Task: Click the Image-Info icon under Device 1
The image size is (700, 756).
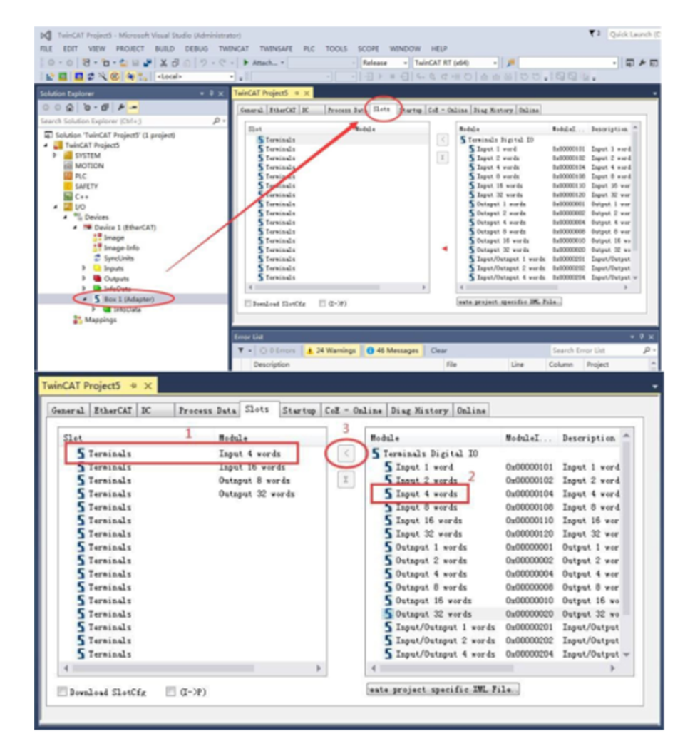Action: 98,248
